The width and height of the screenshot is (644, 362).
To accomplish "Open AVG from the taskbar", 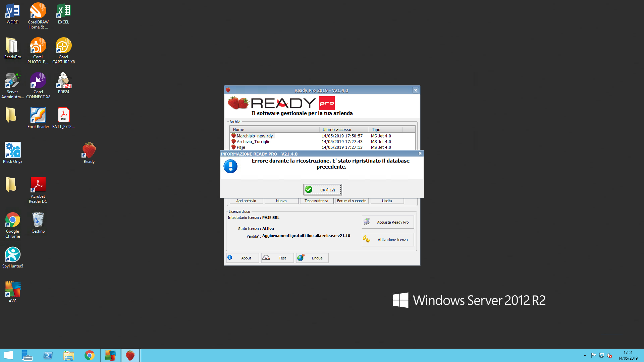I will [x=110, y=355].
